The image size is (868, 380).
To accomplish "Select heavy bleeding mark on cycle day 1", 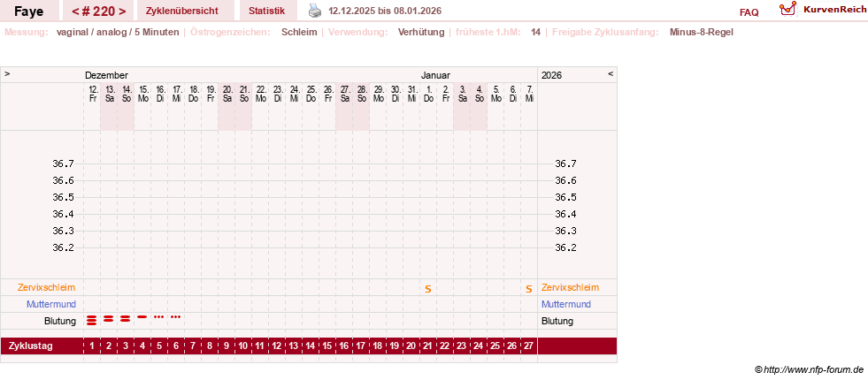I will (92, 319).
